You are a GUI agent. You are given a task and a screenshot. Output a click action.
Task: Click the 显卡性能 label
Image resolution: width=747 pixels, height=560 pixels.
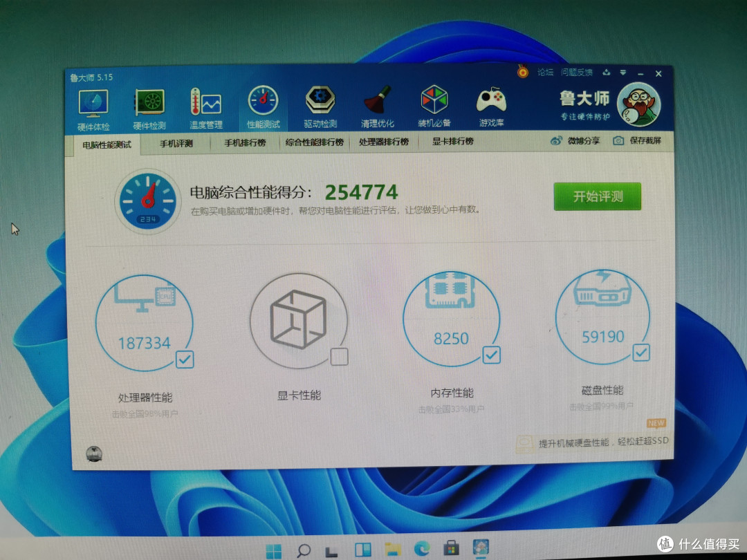click(x=299, y=395)
